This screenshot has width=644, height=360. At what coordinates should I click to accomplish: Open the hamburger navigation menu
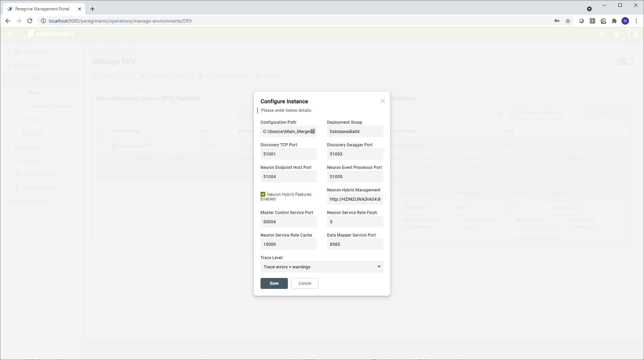pos(10,34)
